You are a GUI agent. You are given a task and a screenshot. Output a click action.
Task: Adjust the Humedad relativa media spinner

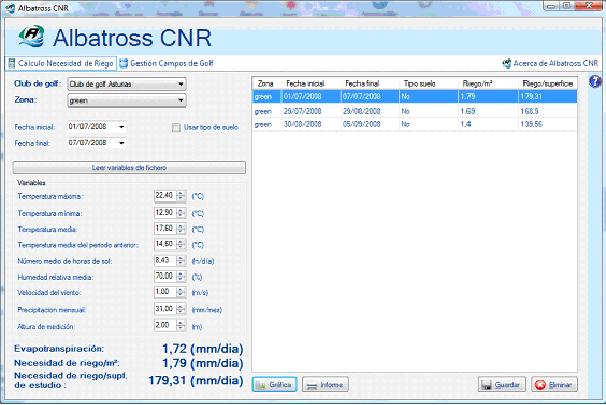click(x=181, y=276)
